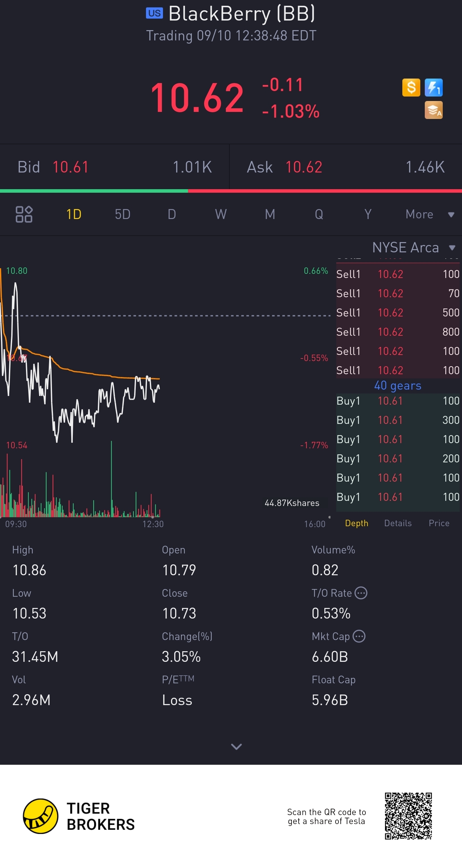This screenshot has height=868, width=462.
Task: Tap the green-red bid/ask ratio bar
Action: [231, 191]
